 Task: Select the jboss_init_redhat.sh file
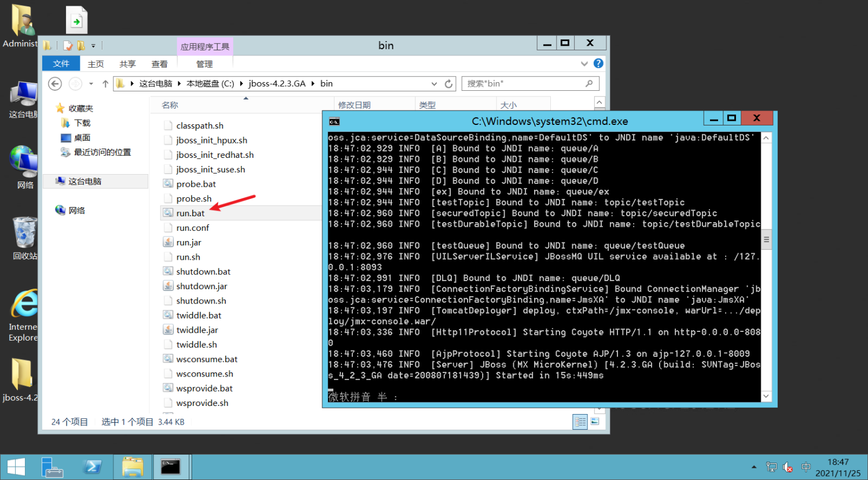215,154
